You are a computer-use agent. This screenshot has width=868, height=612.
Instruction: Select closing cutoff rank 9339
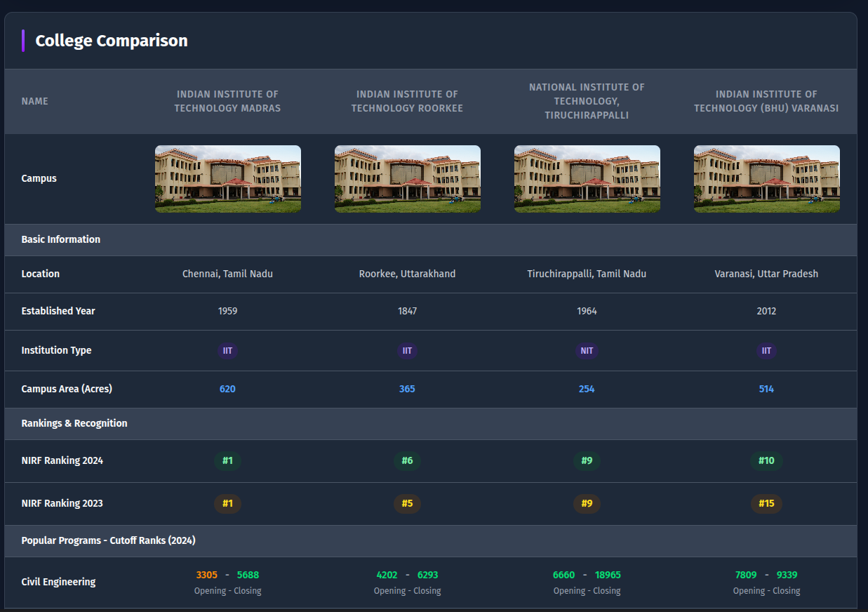tap(787, 575)
